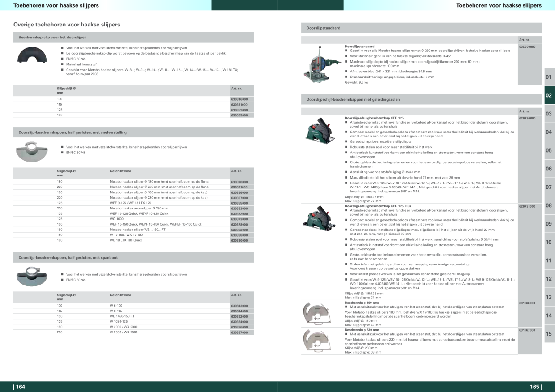
Task: Select article number 630353000
Action: [239, 115]
